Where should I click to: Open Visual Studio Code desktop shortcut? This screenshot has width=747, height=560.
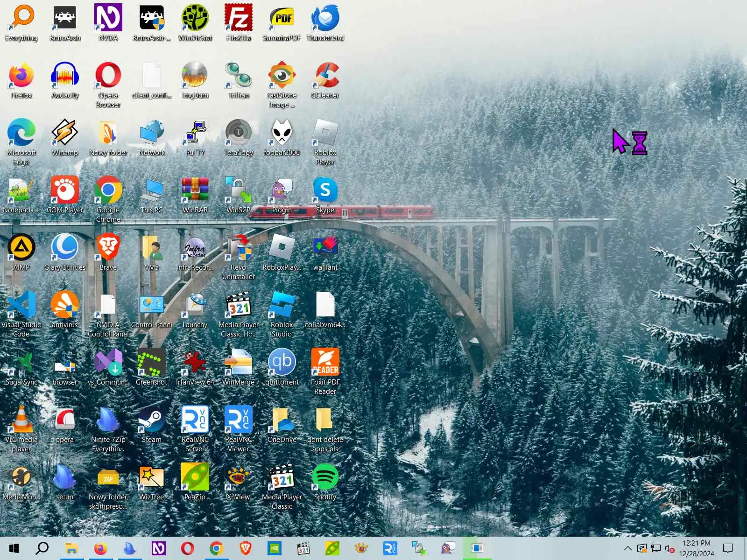(21, 314)
